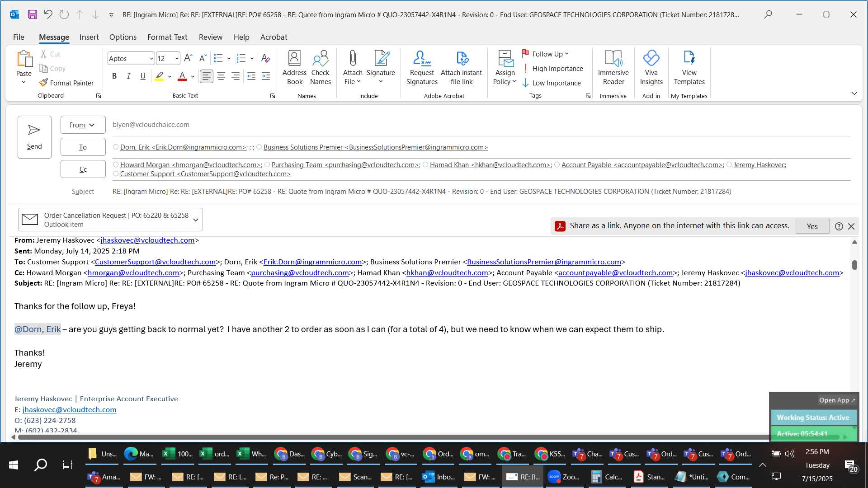Image resolution: width=868 pixels, height=488 pixels.
Task: Click the Paste clipboard icon
Action: tap(24, 59)
